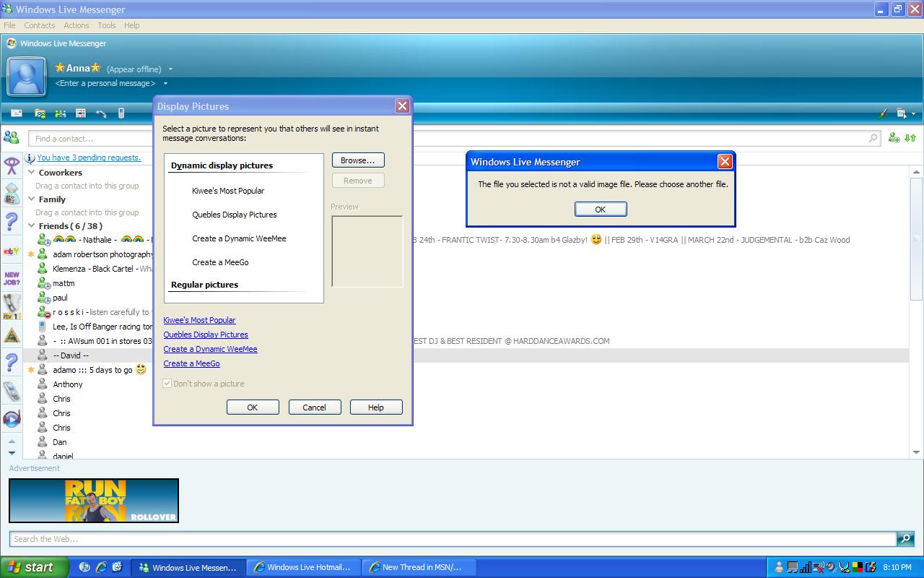This screenshot has width=924, height=578.
Task: Click the Anna display picture thumbnail
Action: coord(27,77)
